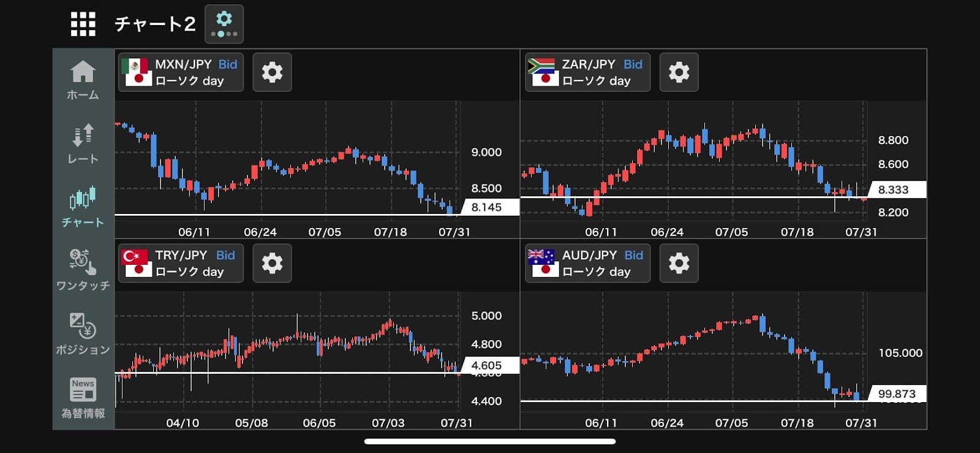Click the MXN/JPY 8.145 price label
The width and height of the screenshot is (980, 453).
(x=487, y=207)
